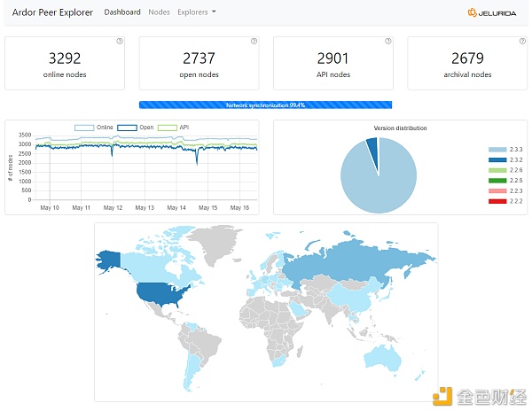Click the 2679 archival nodes count
The height and width of the screenshot is (411, 532).
467,58
